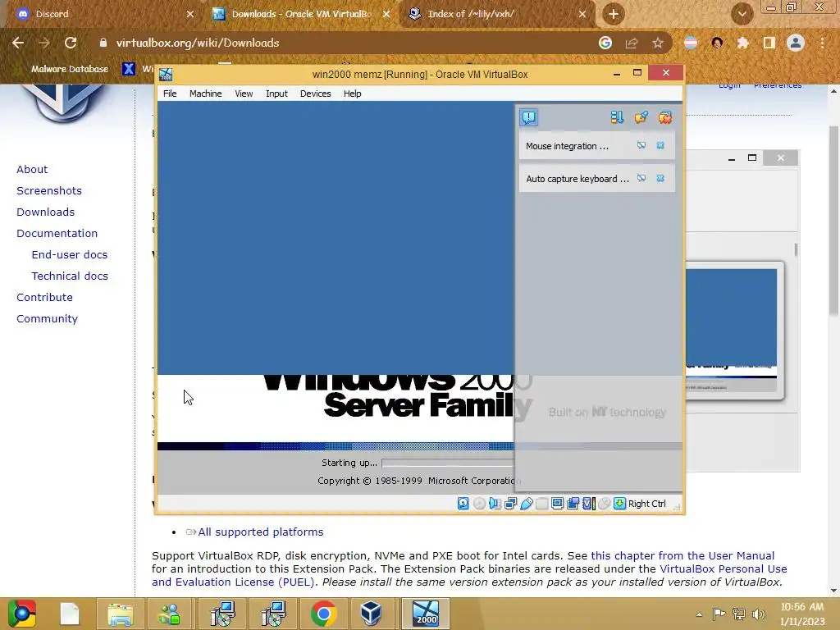This screenshot has width=840, height=630.
Task: Open the Chrome profile avatar
Action: 796,43
